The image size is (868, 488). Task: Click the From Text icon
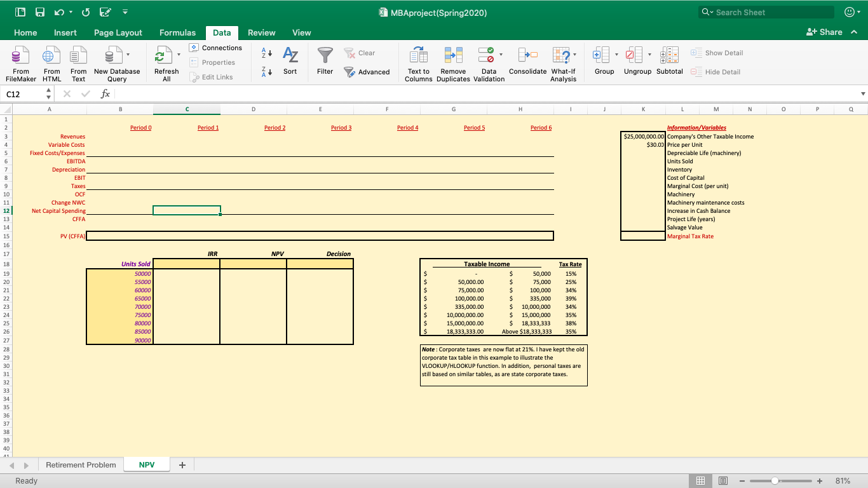click(78, 55)
